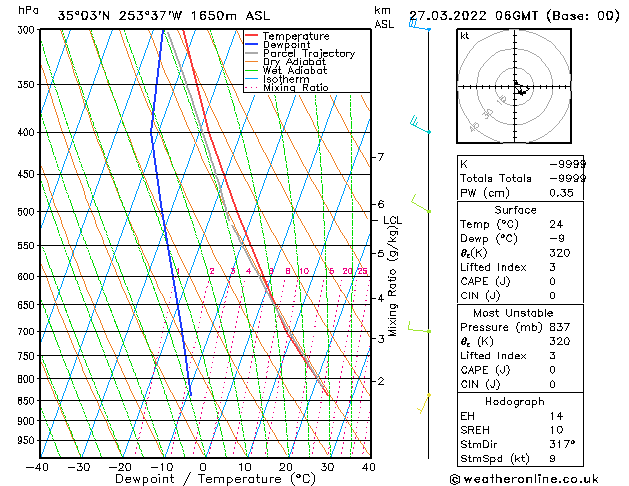Click the 7 km altitude tick label
The width and height of the screenshot is (629, 486).
tap(381, 157)
